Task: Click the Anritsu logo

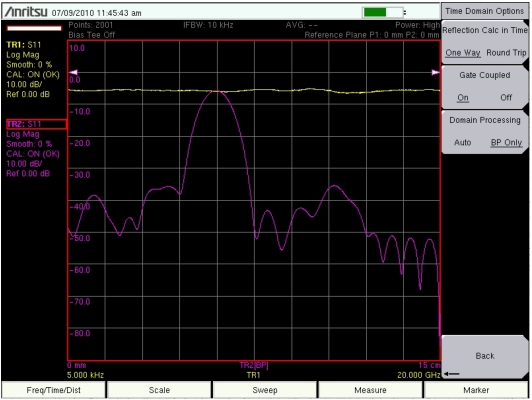Action: click(26, 12)
